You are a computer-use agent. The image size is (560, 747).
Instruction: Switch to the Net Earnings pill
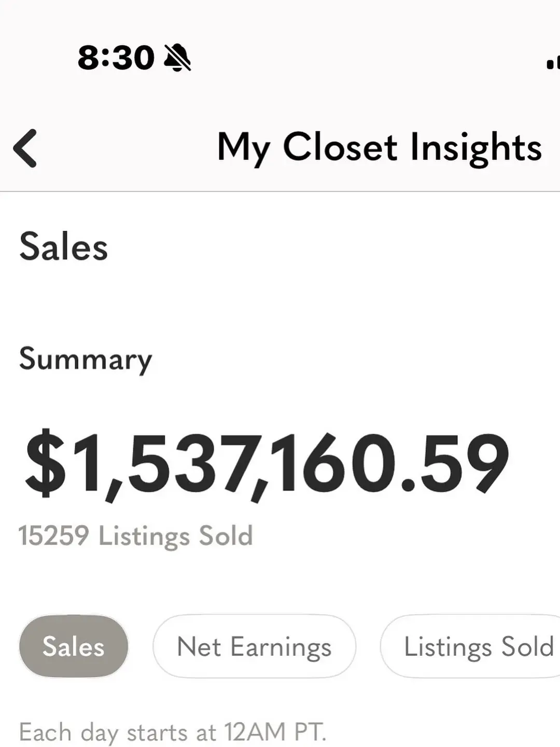coord(254,646)
